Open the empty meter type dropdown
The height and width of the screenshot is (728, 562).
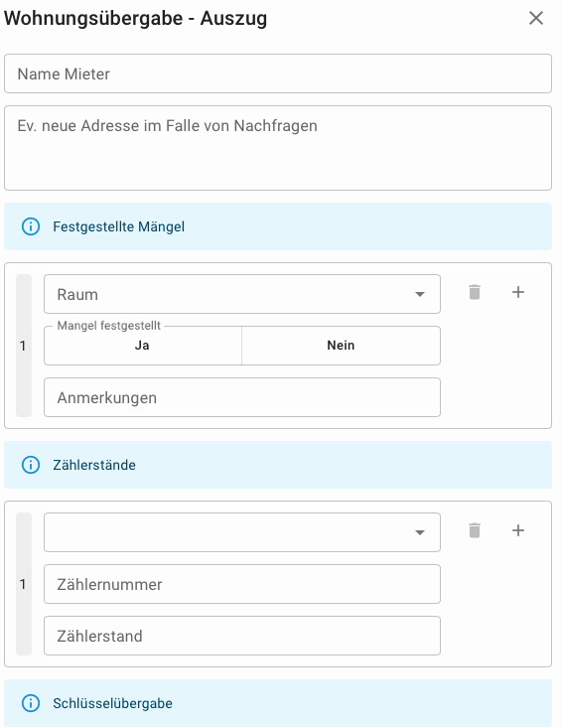coord(242,532)
